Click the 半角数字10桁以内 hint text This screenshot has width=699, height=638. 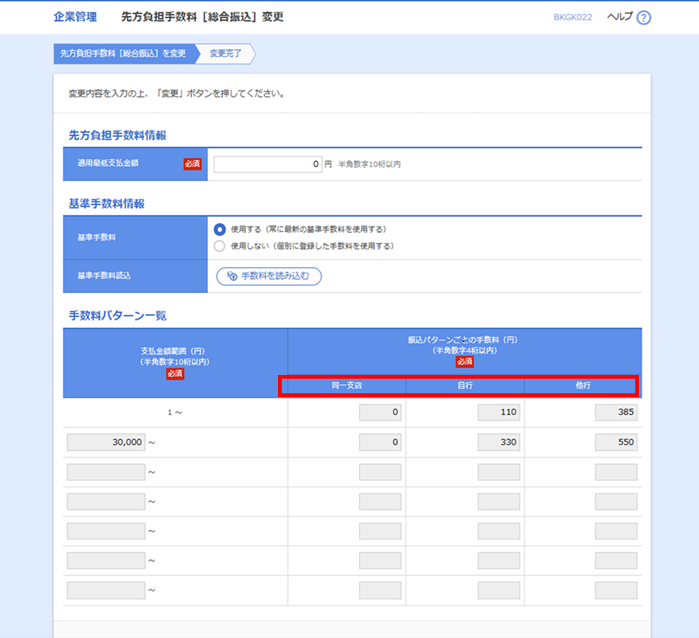[x=370, y=165]
